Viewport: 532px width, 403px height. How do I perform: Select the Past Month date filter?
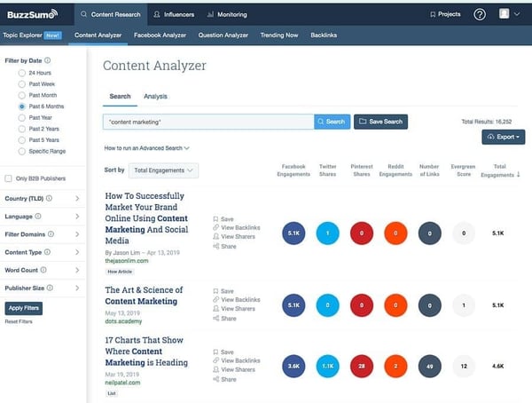[21, 95]
